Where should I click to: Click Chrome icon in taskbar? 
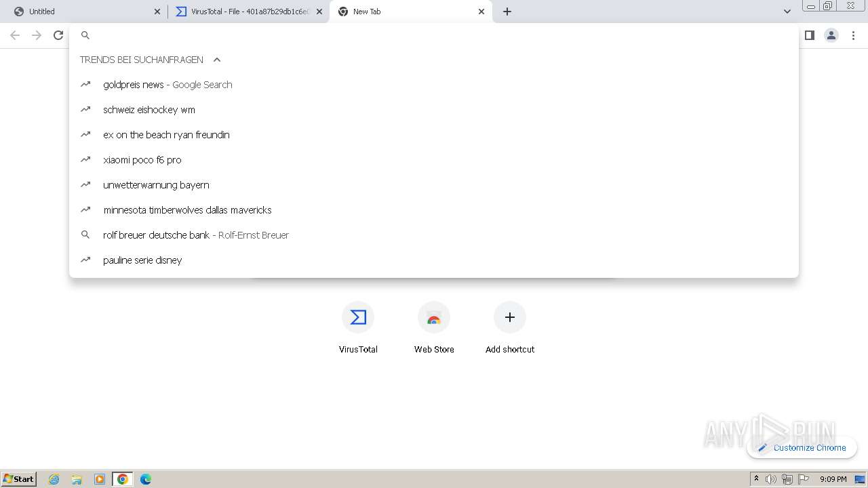point(123,479)
